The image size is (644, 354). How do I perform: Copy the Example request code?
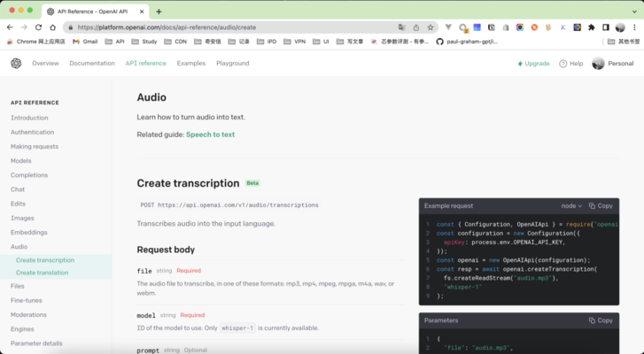pyautogui.click(x=601, y=206)
